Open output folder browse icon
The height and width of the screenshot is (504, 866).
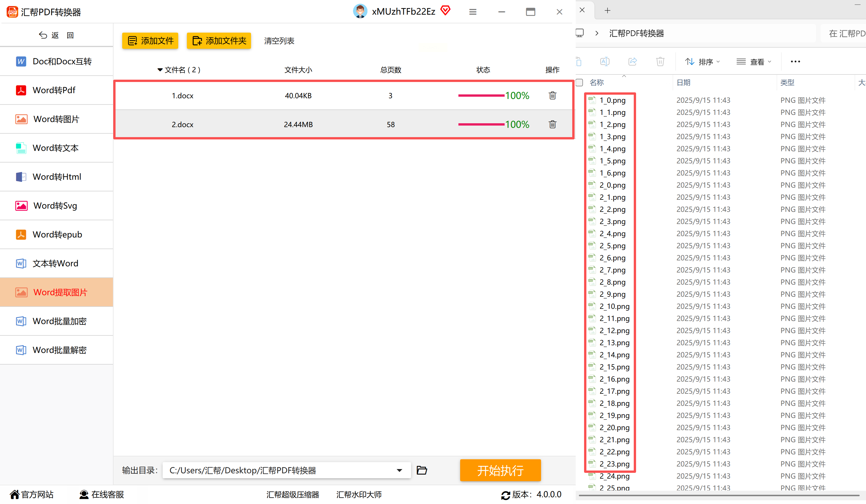click(422, 470)
